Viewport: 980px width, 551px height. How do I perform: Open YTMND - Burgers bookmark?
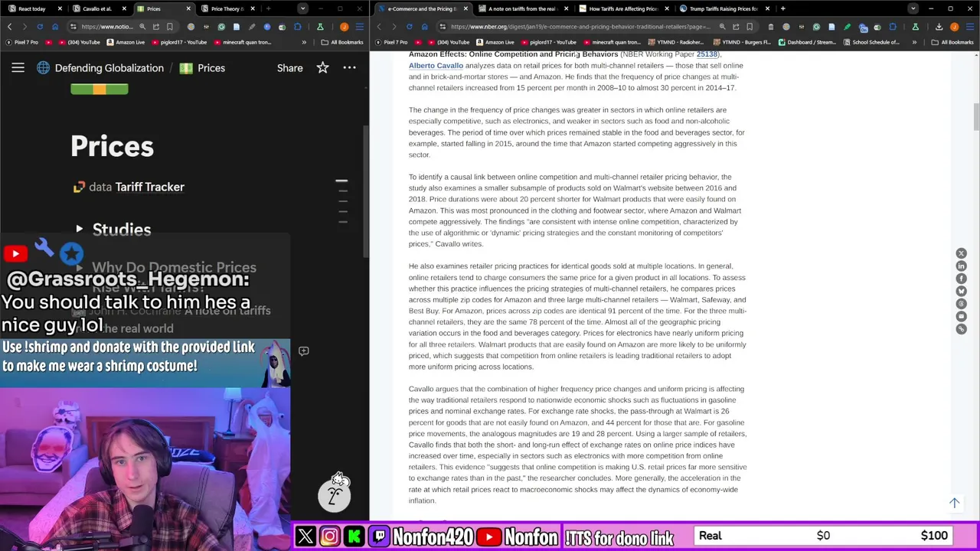pyautogui.click(x=742, y=42)
